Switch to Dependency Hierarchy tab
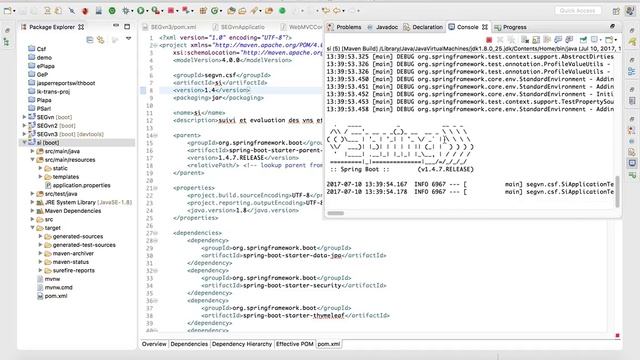This screenshot has width=640, height=360. pyautogui.click(x=242, y=344)
